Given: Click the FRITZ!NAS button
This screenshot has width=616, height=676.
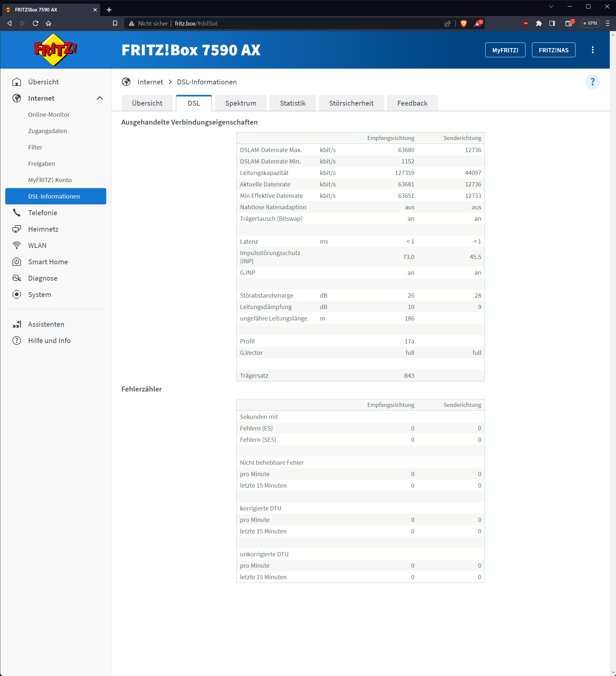Looking at the screenshot, I should [553, 50].
